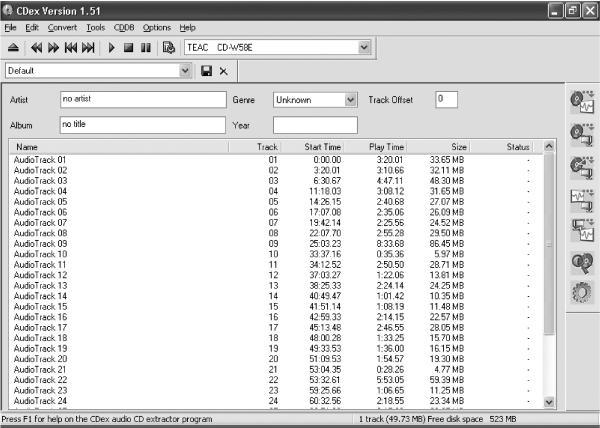Viewport: 600px width, 428px height.
Task: Click into the Year input field
Action: (315, 125)
